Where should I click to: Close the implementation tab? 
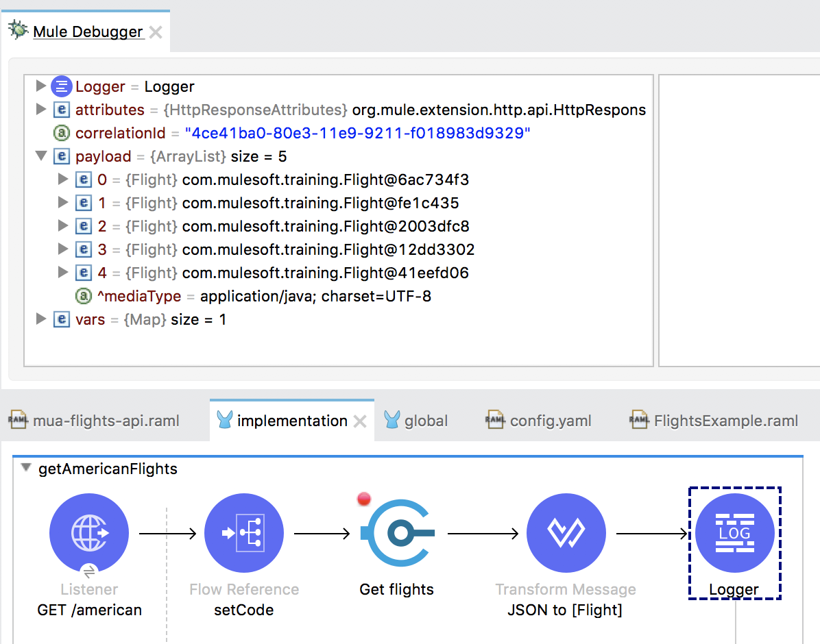[x=360, y=421]
